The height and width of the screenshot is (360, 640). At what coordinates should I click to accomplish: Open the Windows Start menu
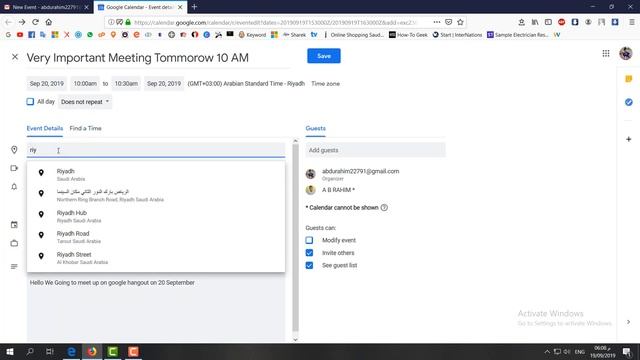click(x=9, y=351)
